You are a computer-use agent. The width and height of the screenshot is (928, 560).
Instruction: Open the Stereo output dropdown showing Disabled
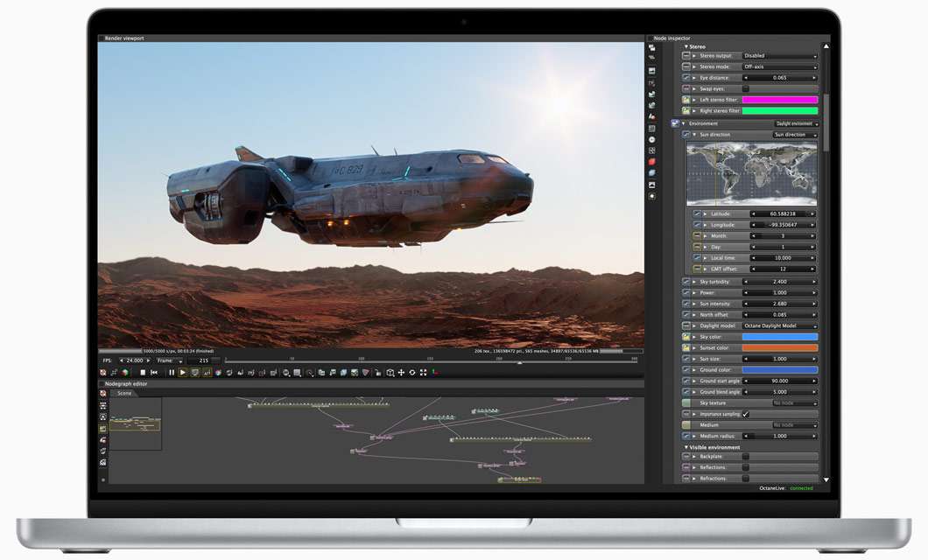click(779, 55)
